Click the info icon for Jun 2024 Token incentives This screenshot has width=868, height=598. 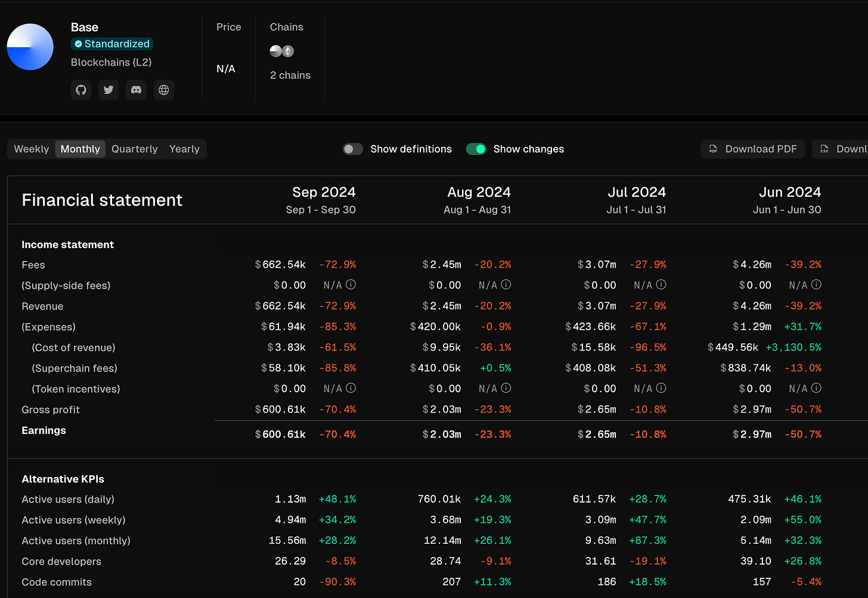pyautogui.click(x=817, y=388)
